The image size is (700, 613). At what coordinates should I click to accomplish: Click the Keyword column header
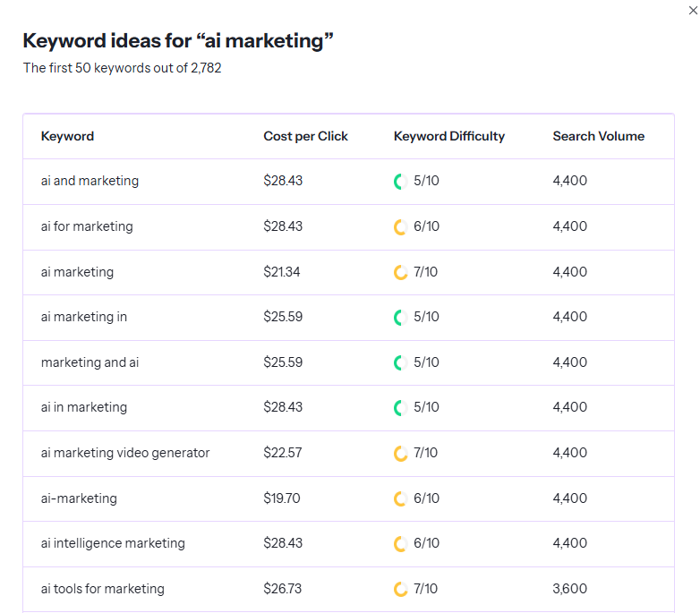[67, 136]
